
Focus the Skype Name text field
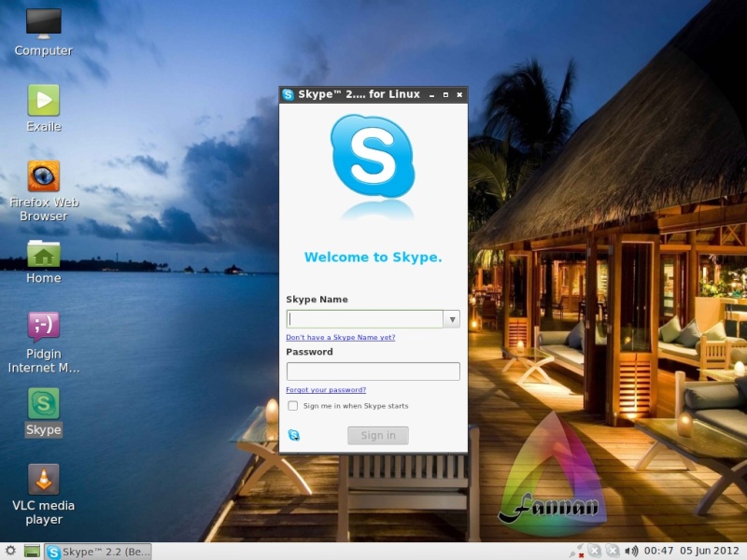(365, 319)
